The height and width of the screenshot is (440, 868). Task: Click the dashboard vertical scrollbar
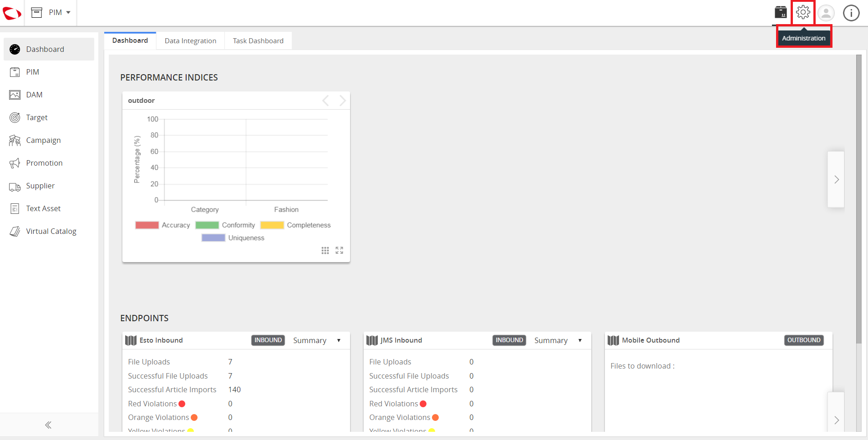click(859, 199)
